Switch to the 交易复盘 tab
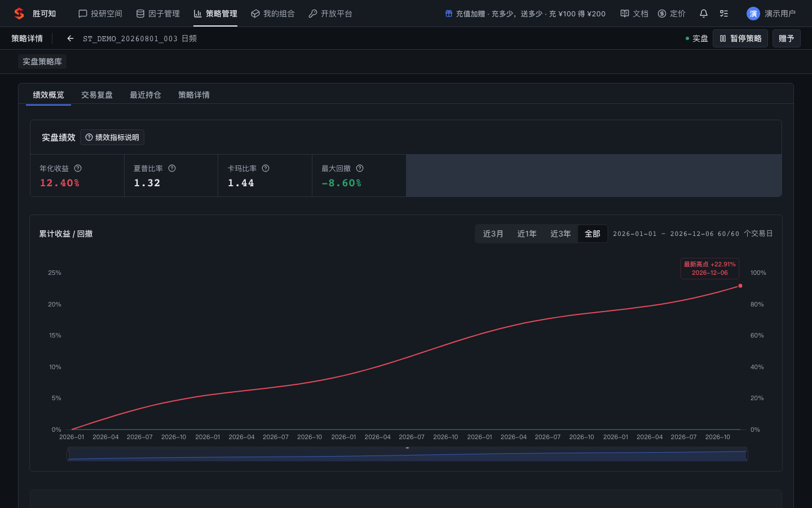Viewport: 812px width, 508px height. (x=97, y=95)
